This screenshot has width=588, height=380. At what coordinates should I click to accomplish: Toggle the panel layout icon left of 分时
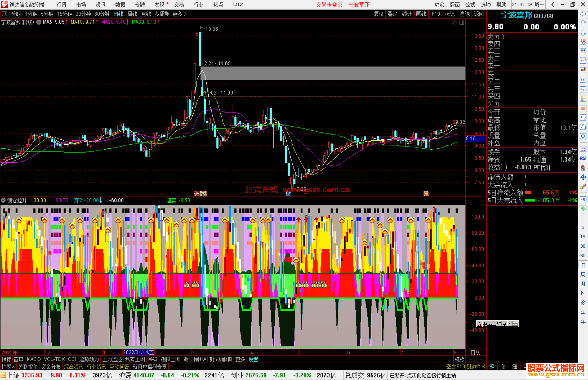4,14
